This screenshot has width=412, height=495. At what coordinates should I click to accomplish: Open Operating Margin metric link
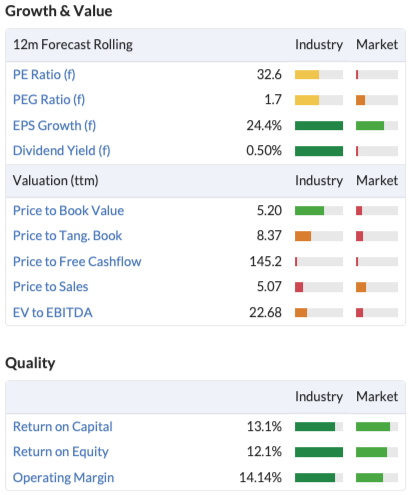(x=63, y=478)
